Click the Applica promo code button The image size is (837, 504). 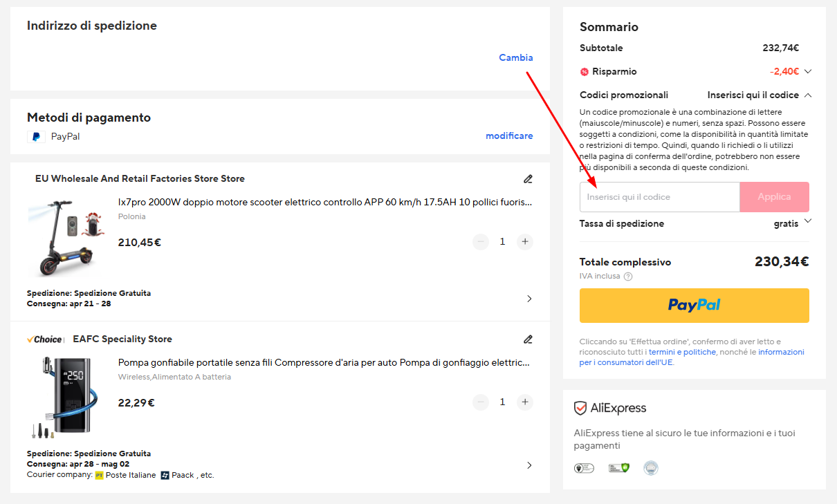pos(774,197)
